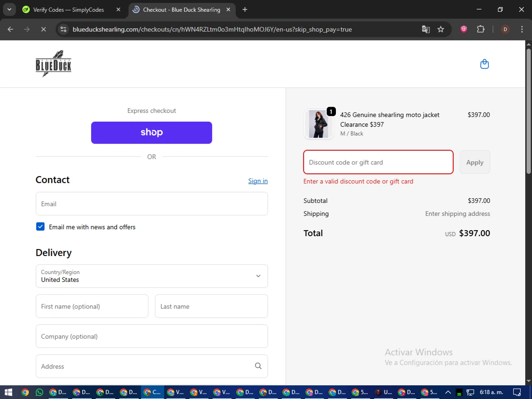Open WhatsApp from the taskbar
Image resolution: width=532 pixels, height=399 pixels.
tap(39, 392)
